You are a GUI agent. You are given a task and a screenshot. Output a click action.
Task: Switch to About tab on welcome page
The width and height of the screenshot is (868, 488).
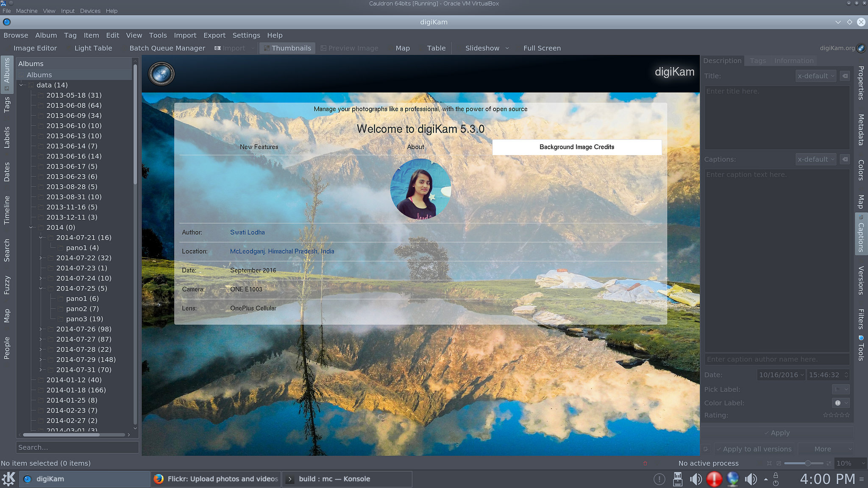tap(415, 147)
